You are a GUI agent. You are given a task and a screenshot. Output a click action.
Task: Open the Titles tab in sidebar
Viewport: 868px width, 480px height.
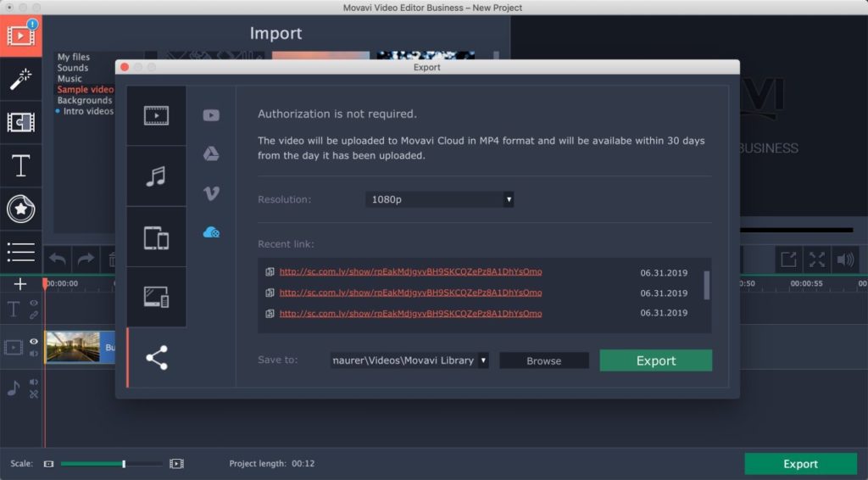pos(20,165)
